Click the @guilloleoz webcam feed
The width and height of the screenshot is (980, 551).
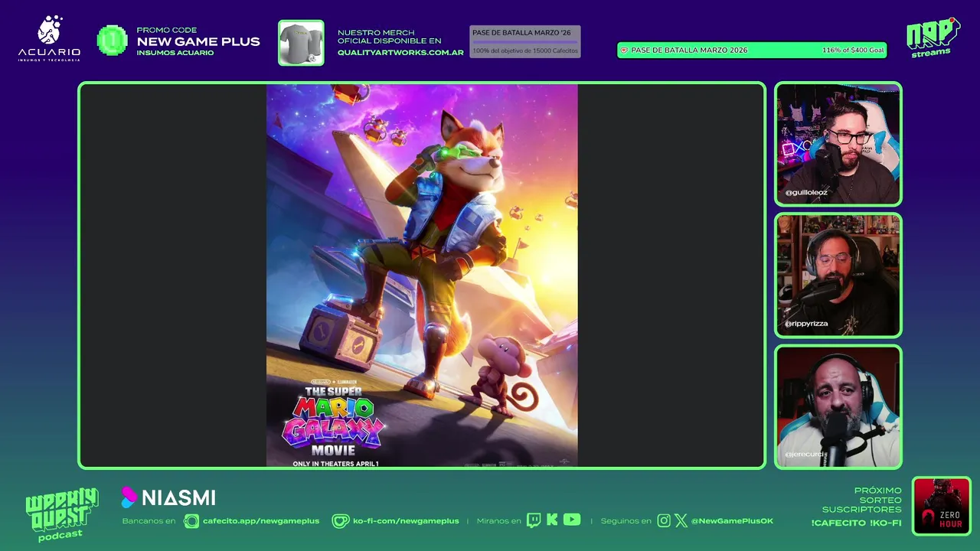click(838, 144)
